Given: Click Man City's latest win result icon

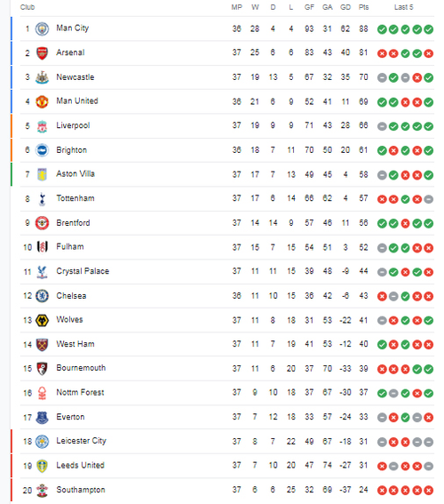Looking at the screenshot, I should (x=429, y=29).
